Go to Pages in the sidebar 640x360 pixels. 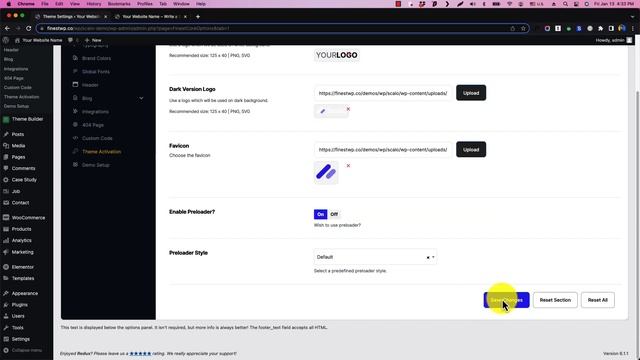(x=18, y=157)
